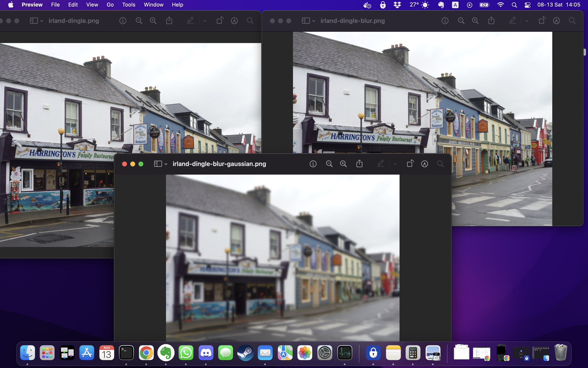
Task: Open the View menu
Action: (92, 5)
